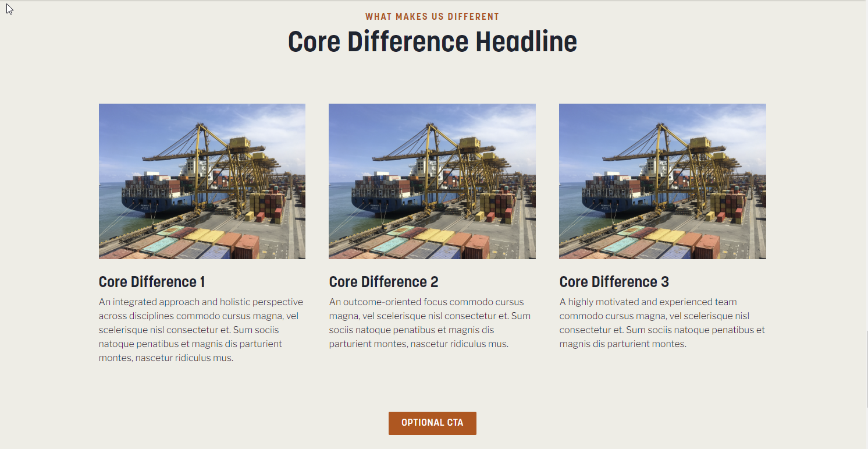Screen dimensions: 868x449
Task: Open the first shipping port image
Action: [x=202, y=181]
